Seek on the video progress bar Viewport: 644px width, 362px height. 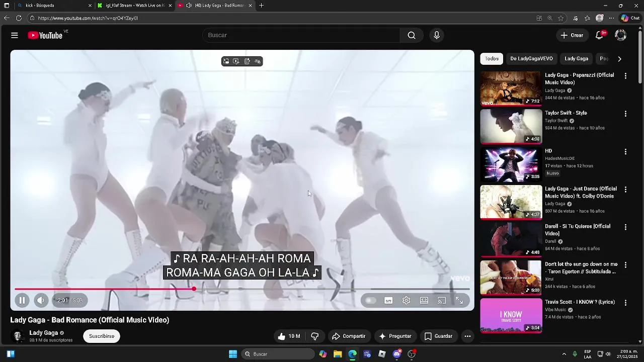[242, 289]
